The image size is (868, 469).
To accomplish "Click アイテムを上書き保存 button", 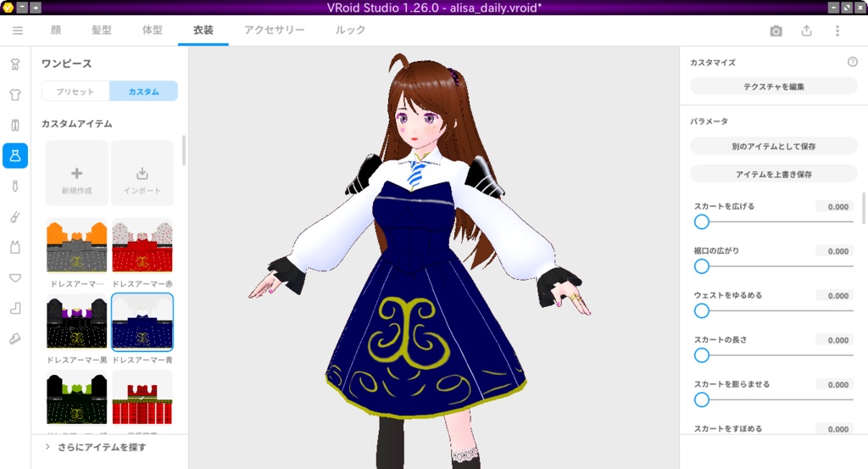I will tap(774, 174).
